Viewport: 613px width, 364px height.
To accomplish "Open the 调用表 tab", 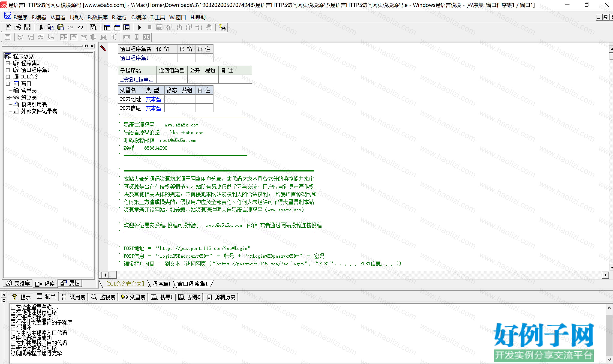I will coord(74,297).
